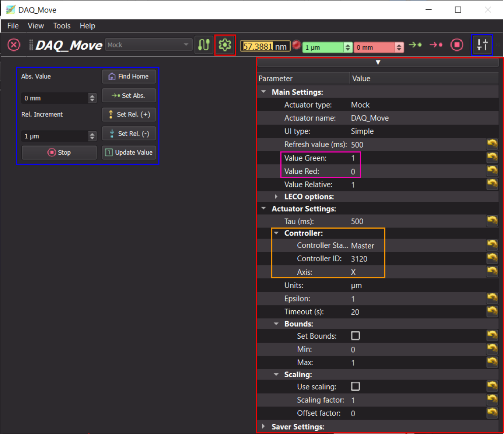Reset Timeout (s) with its undo arrow

point(492,311)
